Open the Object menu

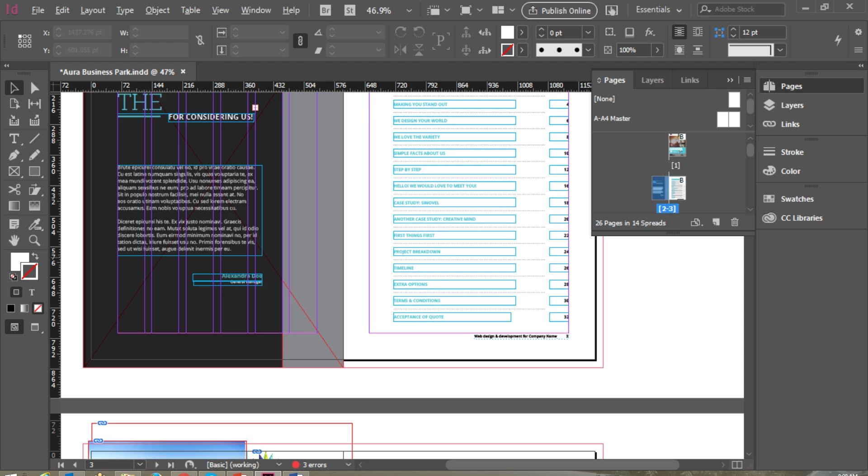pyautogui.click(x=157, y=10)
